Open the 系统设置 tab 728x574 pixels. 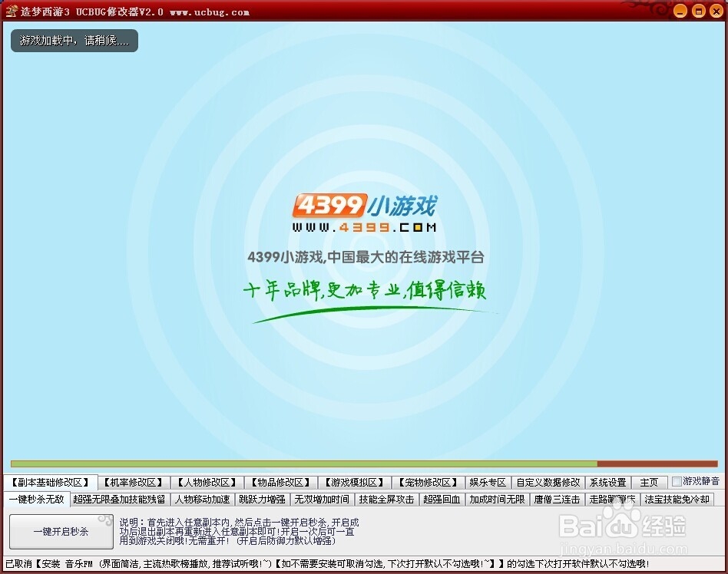click(607, 483)
